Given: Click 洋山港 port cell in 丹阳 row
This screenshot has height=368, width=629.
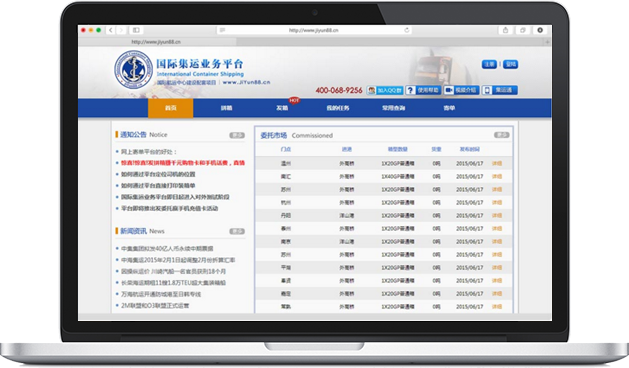Looking at the screenshot, I should point(347,216).
